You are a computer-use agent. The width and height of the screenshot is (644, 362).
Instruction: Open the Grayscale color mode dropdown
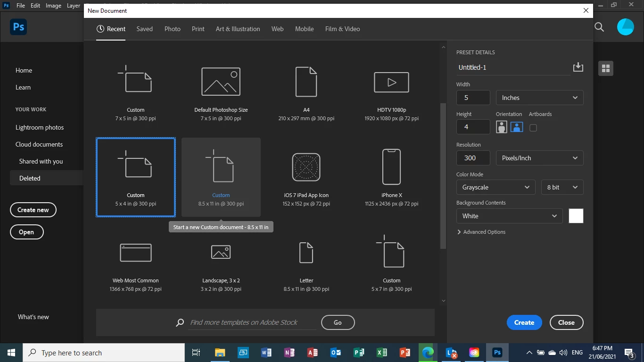(496, 187)
